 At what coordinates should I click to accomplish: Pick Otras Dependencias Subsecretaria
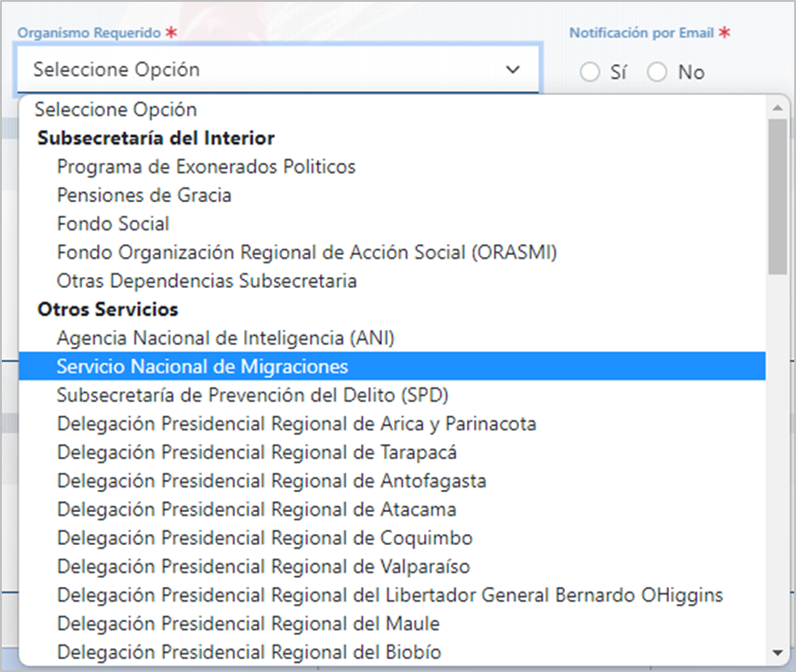[392, 281]
